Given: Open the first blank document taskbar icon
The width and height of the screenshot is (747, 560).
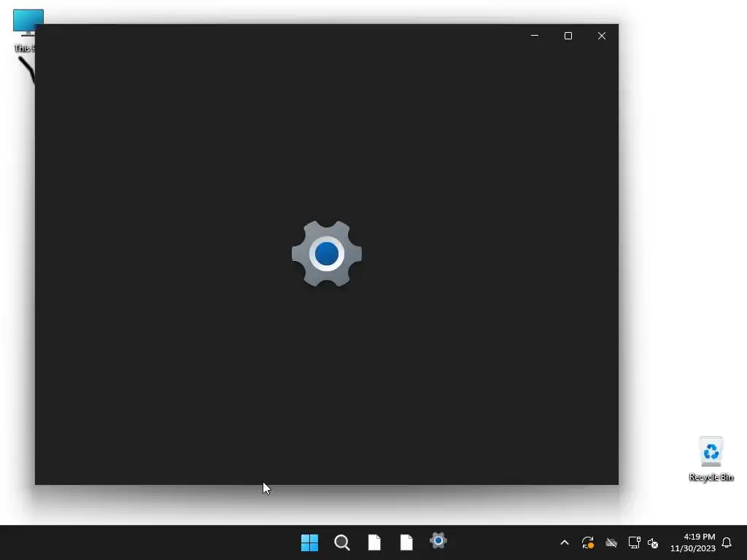Looking at the screenshot, I should (374, 542).
